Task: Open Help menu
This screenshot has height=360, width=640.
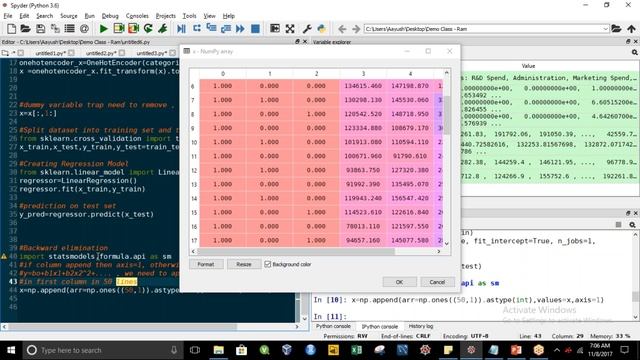Action: coord(229,16)
